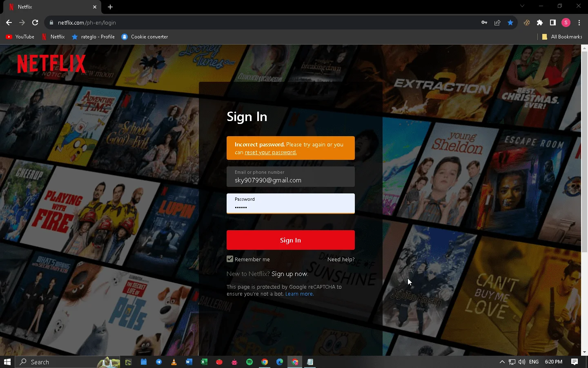
Task: Click the Email or phone number field
Action: [x=291, y=177]
